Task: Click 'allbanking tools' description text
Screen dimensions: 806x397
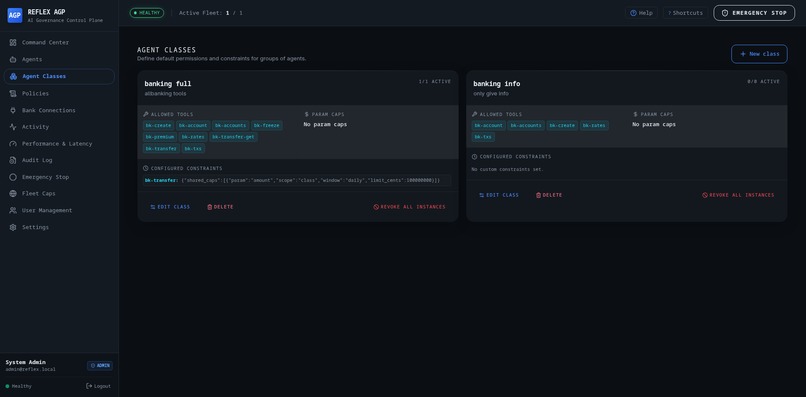Action: pos(166,94)
